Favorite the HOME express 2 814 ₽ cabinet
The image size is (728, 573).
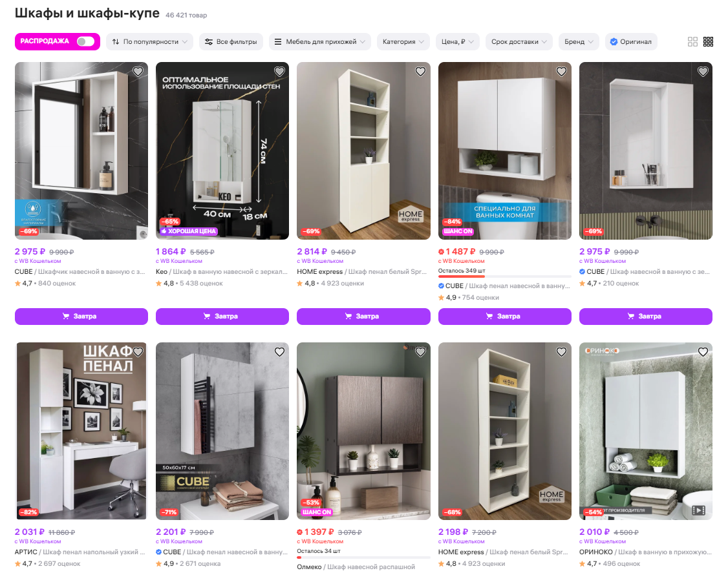(420, 72)
